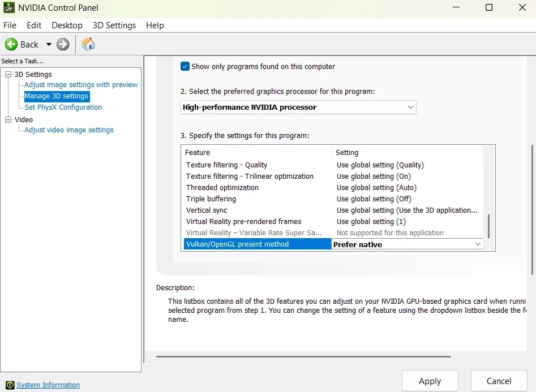Screen dimensions: 536x392
Task: Click the NVIDIA logo in title bar
Action: coord(9,7)
